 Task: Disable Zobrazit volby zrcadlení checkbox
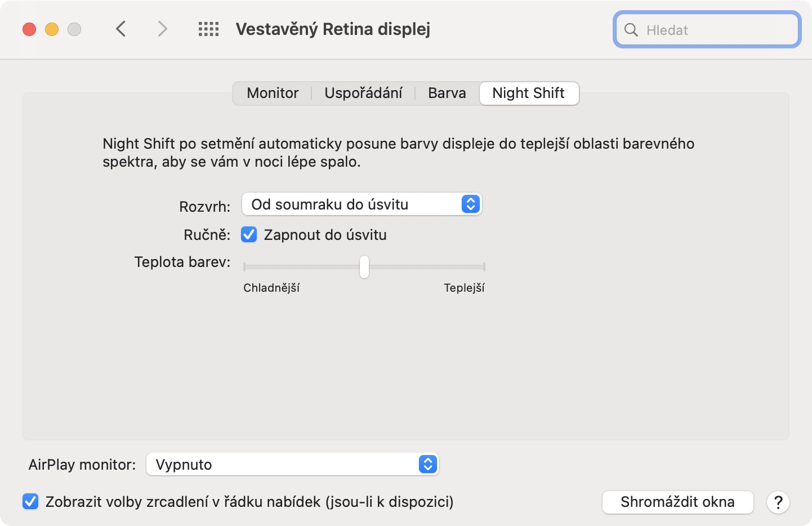(30, 501)
